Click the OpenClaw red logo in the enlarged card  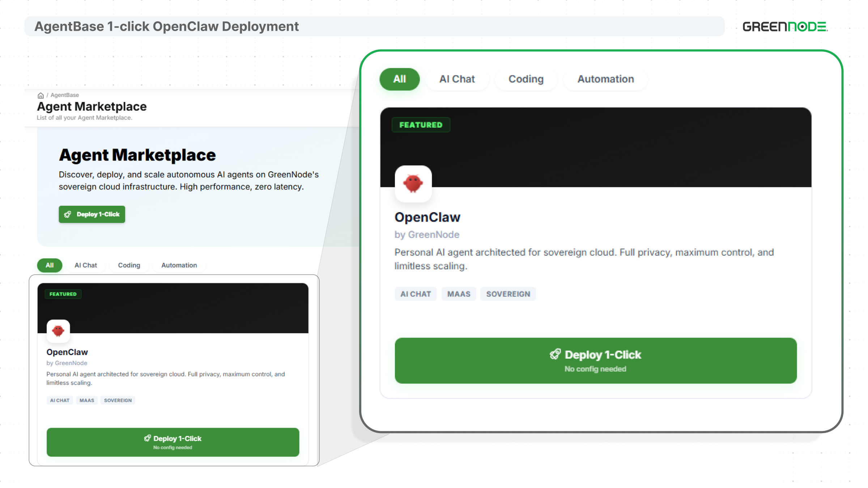(413, 184)
